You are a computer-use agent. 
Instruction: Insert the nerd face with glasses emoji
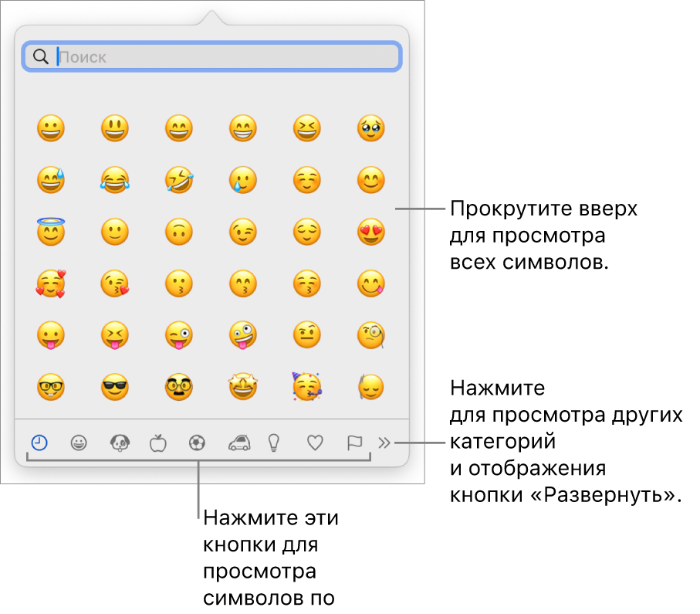click(51, 386)
